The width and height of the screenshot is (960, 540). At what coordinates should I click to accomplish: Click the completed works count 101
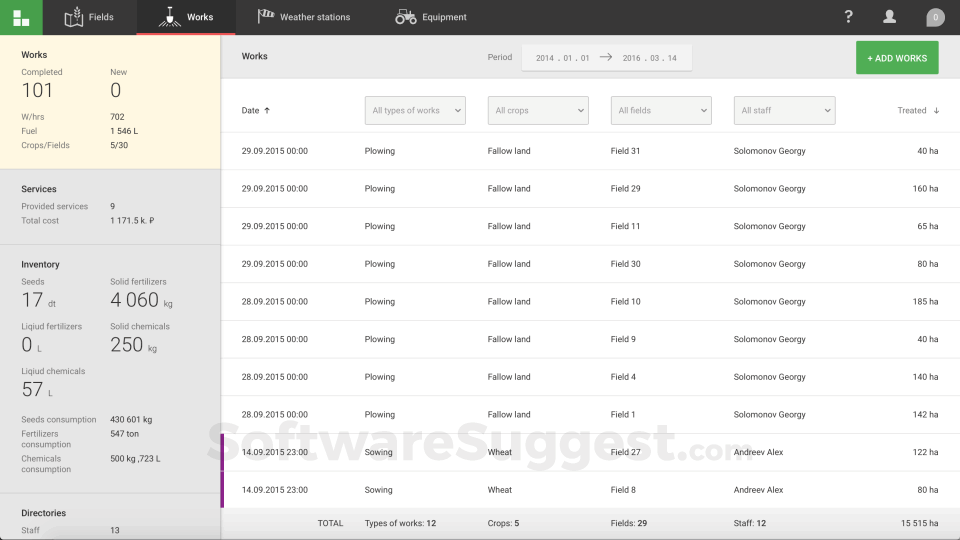37,91
